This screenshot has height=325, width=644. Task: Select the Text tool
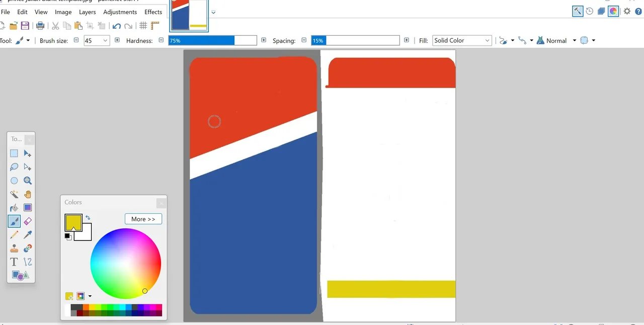(14, 262)
